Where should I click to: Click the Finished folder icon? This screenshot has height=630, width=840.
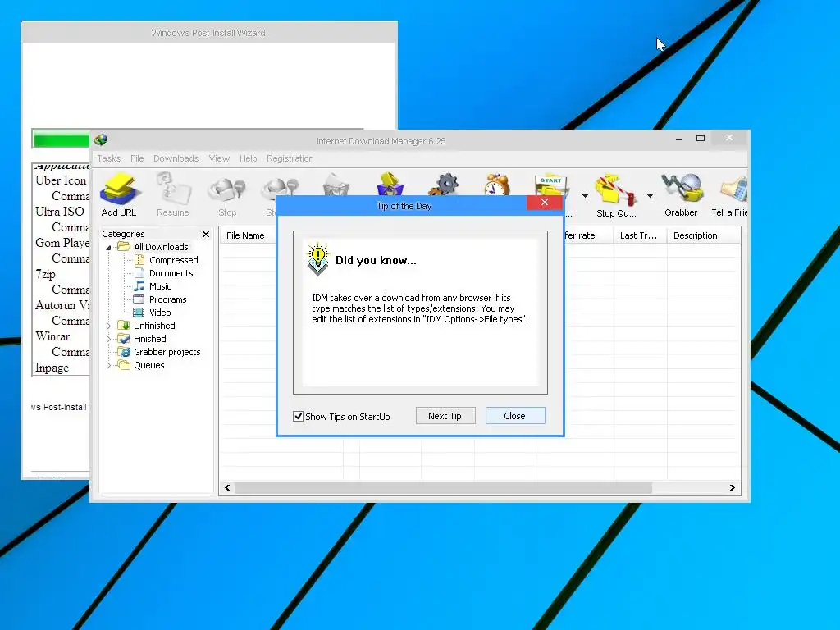(x=124, y=339)
